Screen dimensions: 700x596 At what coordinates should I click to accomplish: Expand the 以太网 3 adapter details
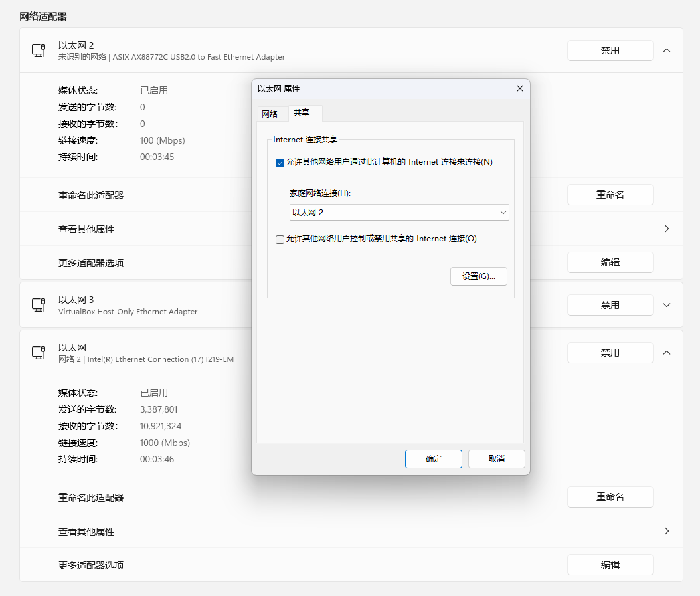pyautogui.click(x=667, y=305)
